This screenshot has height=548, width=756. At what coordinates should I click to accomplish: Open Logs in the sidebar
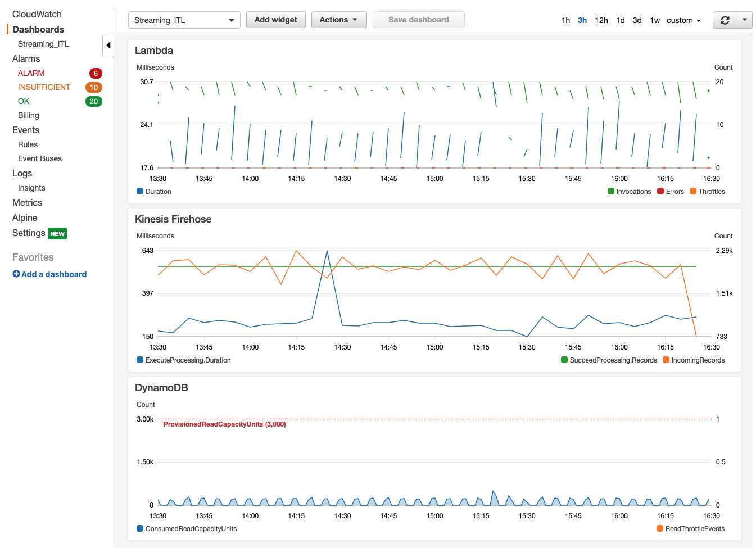coord(22,173)
